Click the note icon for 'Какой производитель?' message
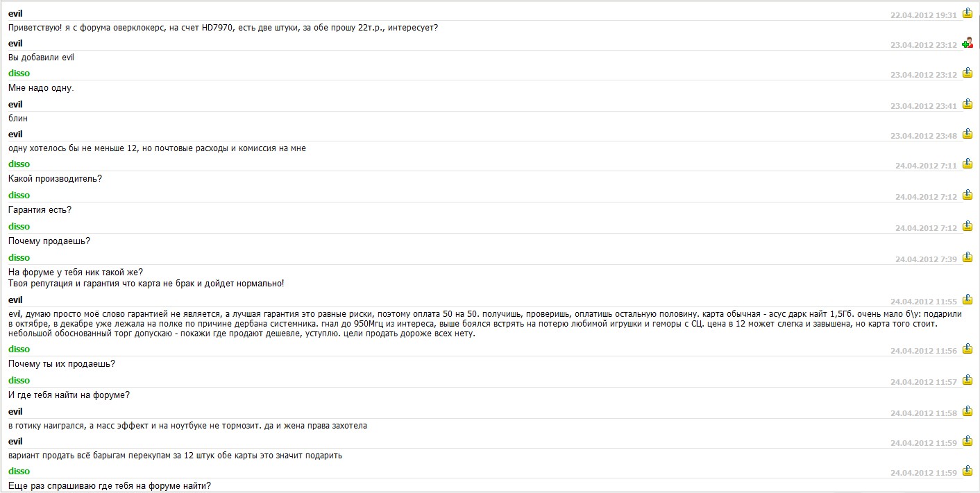The width and height of the screenshot is (980, 493). click(968, 164)
